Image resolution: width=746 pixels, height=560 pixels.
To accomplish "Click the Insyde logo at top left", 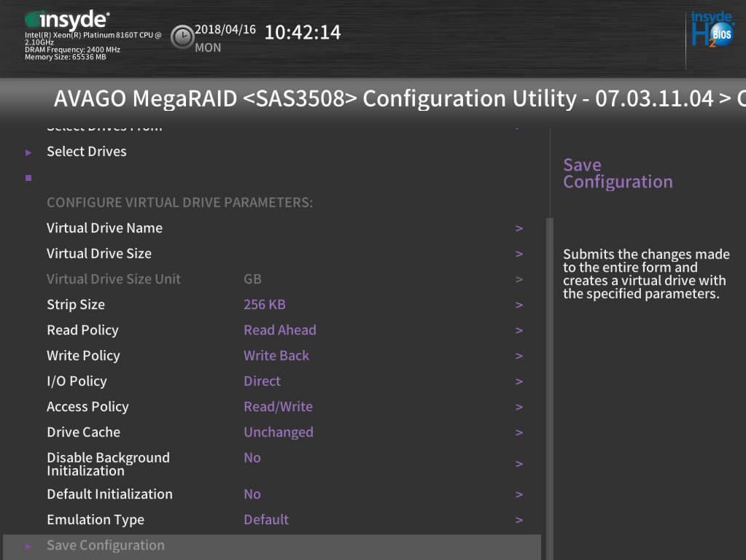I will tap(67, 20).
